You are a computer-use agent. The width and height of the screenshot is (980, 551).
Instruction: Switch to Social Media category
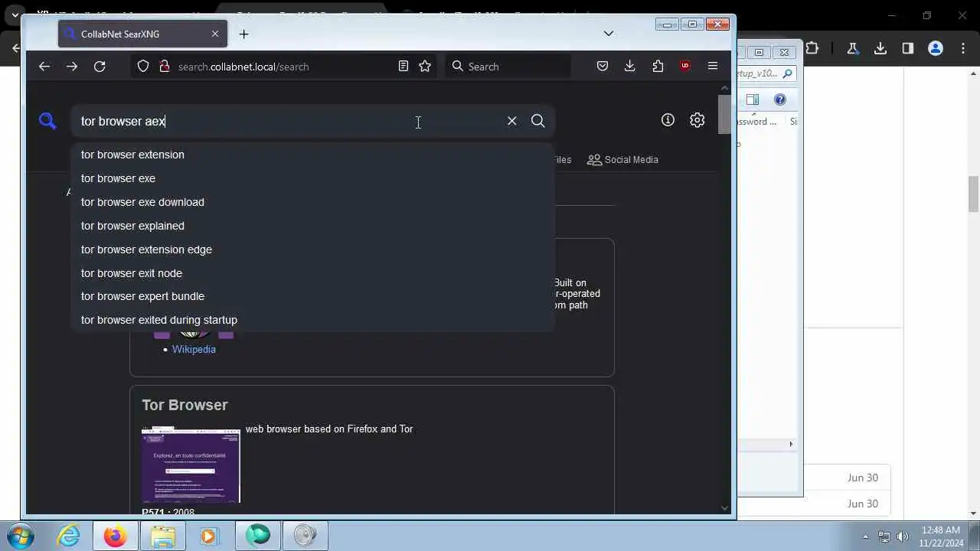pos(622,160)
